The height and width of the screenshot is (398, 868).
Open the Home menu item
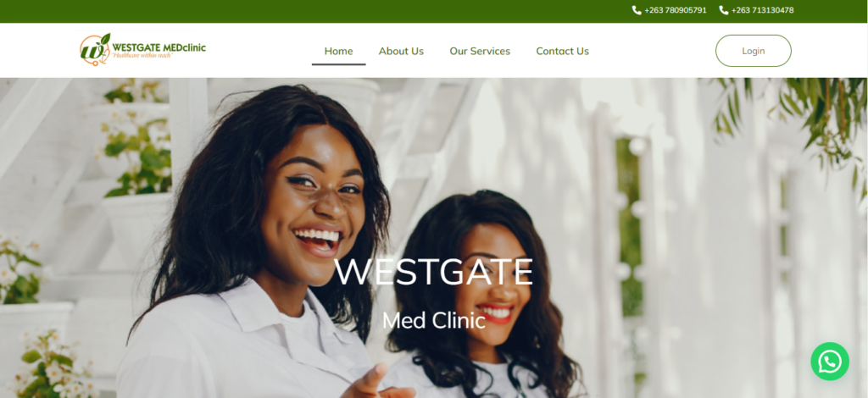coord(339,51)
